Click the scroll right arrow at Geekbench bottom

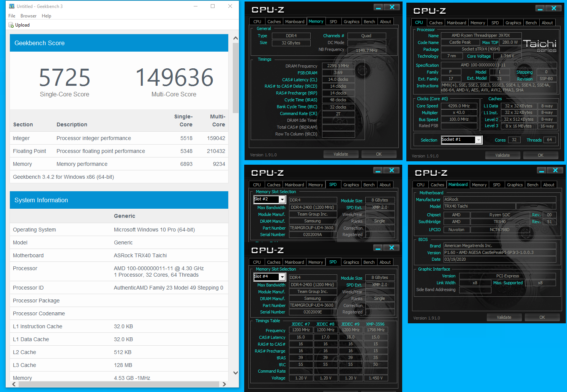coord(224,384)
